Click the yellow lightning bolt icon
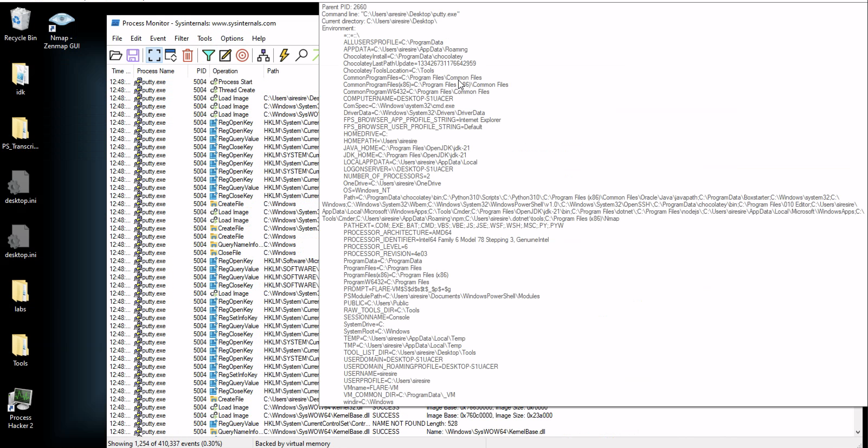Screen dimensions: 868x448 point(284,55)
